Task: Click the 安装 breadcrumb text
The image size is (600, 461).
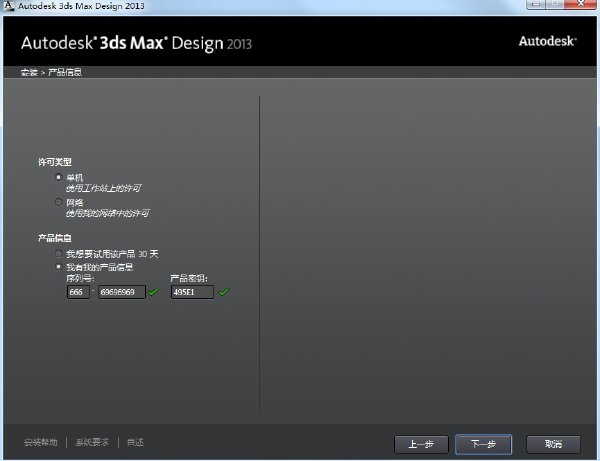Action: pyautogui.click(x=29, y=72)
